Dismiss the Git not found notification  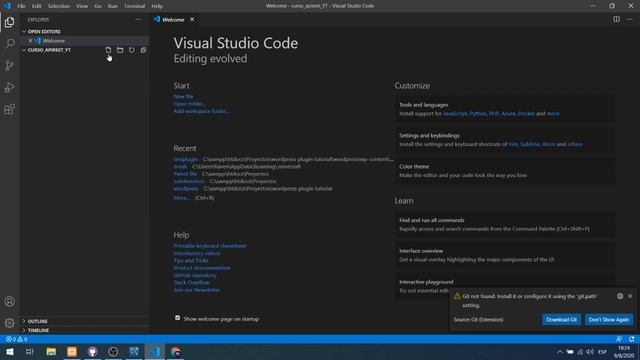[x=630, y=296]
